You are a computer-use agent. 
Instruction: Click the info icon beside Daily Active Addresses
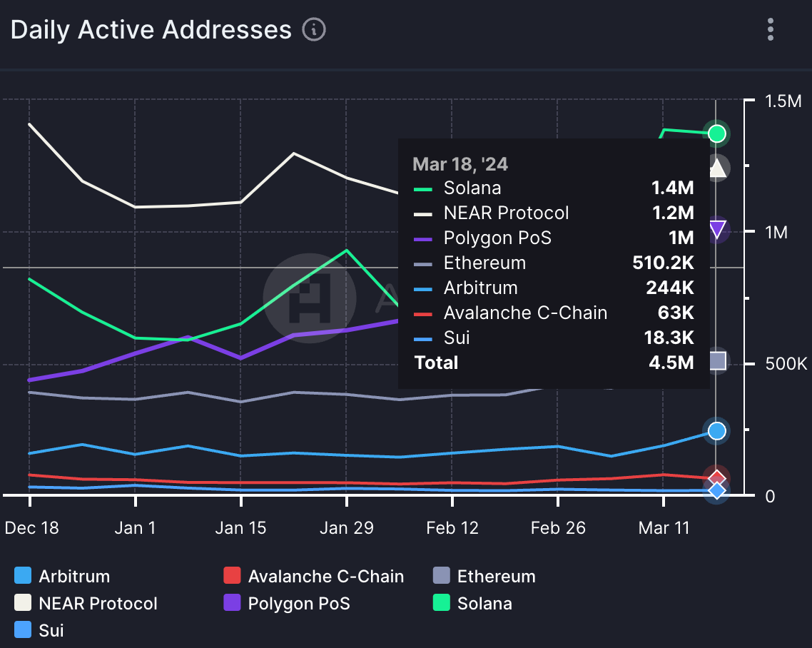(x=314, y=29)
